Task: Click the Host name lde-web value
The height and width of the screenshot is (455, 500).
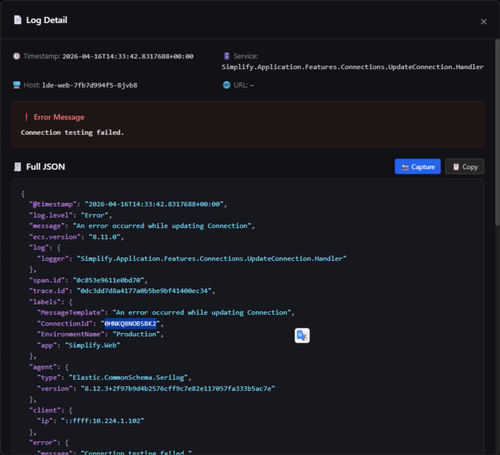Action: tap(90, 85)
